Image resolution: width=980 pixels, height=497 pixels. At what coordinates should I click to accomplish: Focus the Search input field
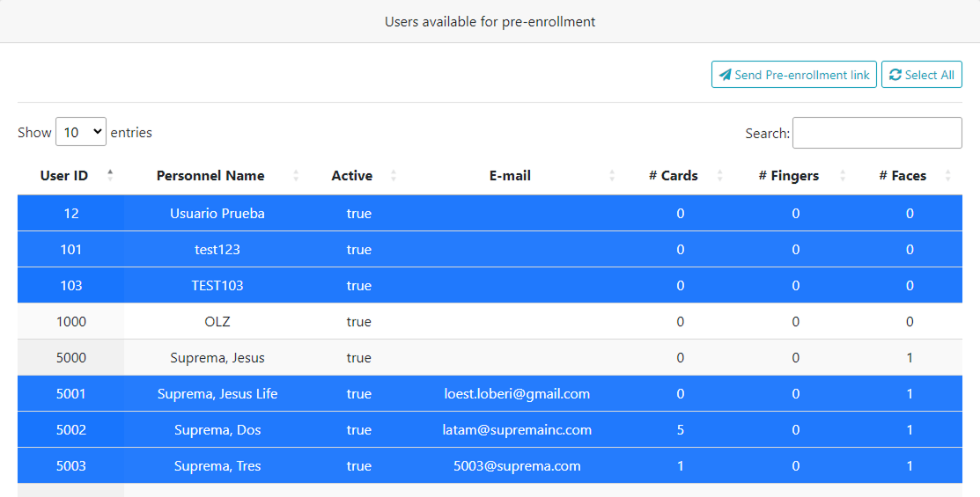click(877, 133)
